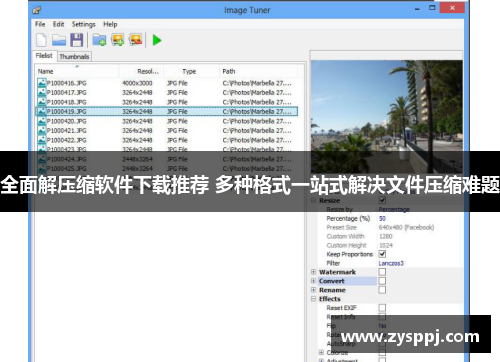
Task: Enable the Convert checkbox
Action: (x=382, y=281)
